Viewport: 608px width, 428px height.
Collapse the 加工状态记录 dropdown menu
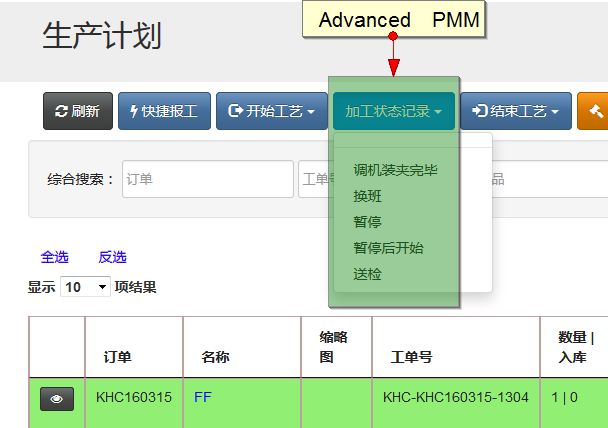click(394, 111)
